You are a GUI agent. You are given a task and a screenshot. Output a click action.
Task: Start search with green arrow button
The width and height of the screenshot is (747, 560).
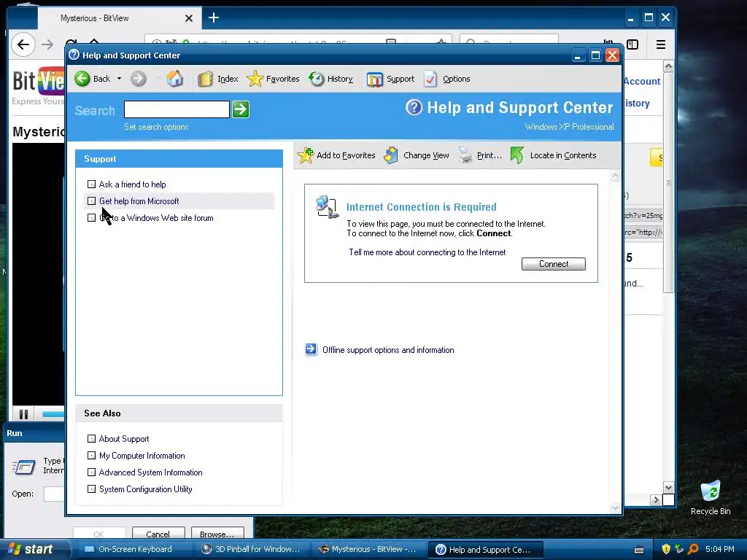click(241, 109)
